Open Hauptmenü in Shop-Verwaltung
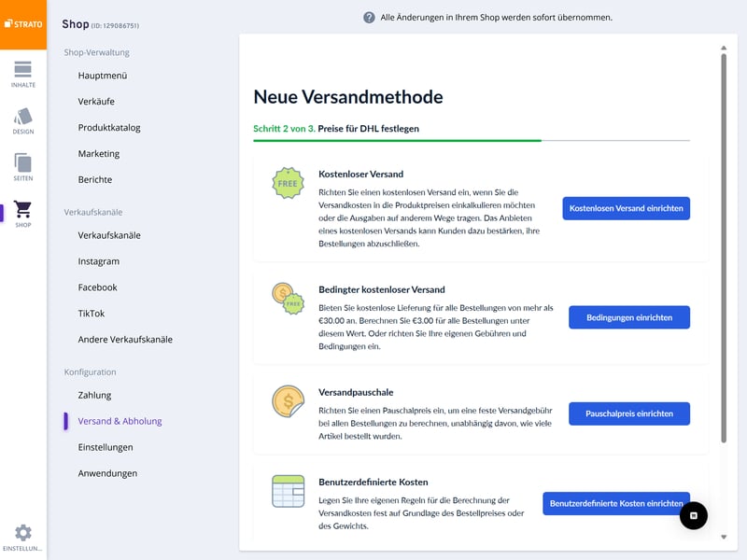 coord(103,76)
